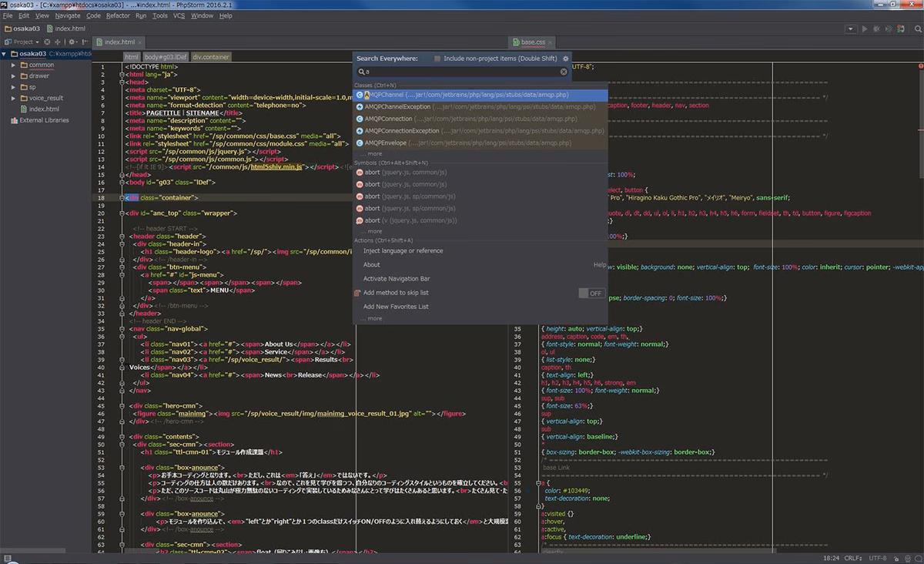Click the Project panel settings gear icon
The height and width of the screenshot is (564, 924).
[72, 42]
